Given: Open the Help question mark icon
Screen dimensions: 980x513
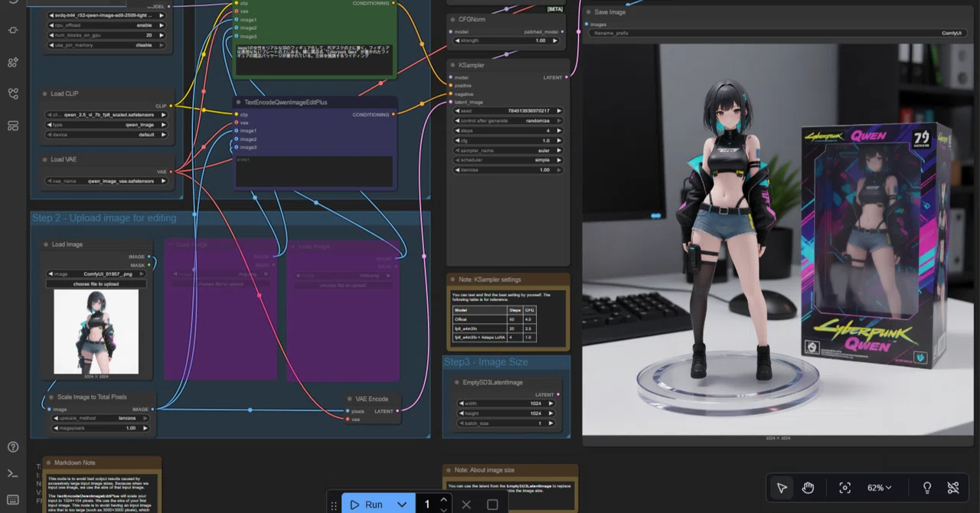Looking at the screenshot, I should pos(13,446).
